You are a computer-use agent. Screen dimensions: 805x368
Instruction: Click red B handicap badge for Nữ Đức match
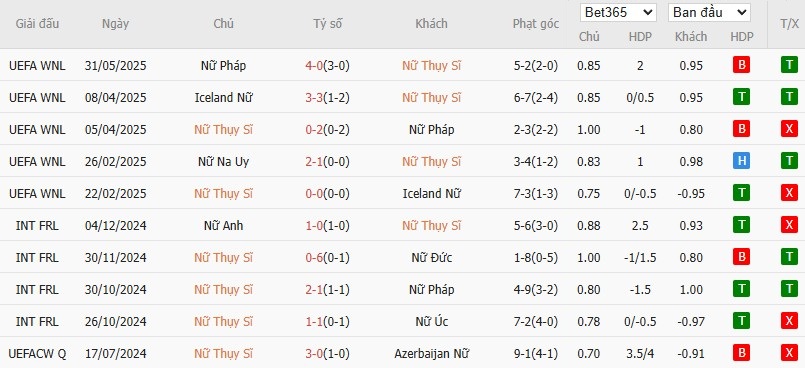[x=741, y=257]
